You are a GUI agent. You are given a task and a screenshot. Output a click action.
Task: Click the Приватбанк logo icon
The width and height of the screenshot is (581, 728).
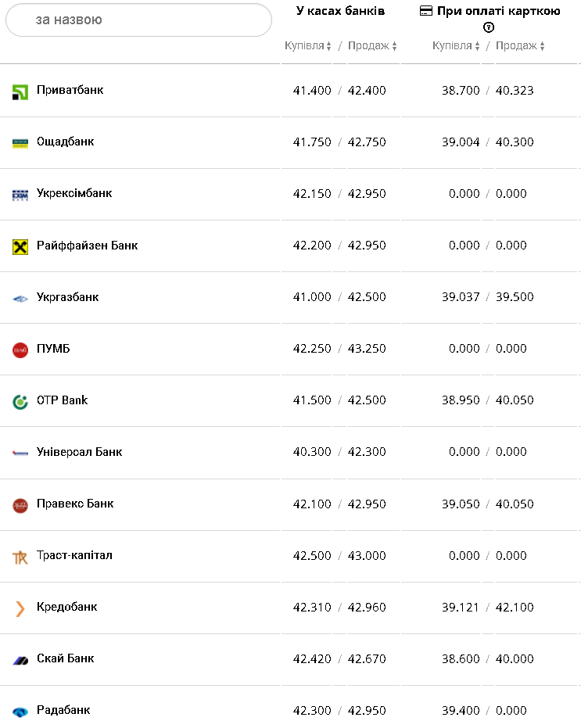[20, 92]
